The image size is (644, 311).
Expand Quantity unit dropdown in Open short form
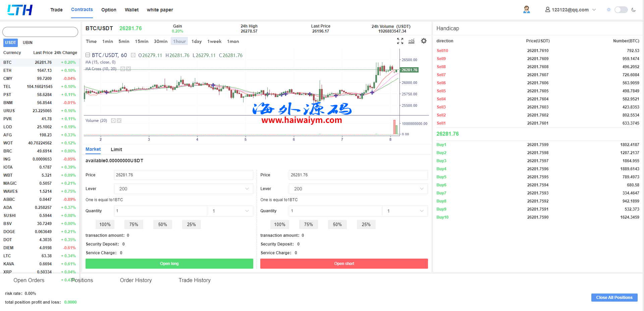tap(405, 211)
